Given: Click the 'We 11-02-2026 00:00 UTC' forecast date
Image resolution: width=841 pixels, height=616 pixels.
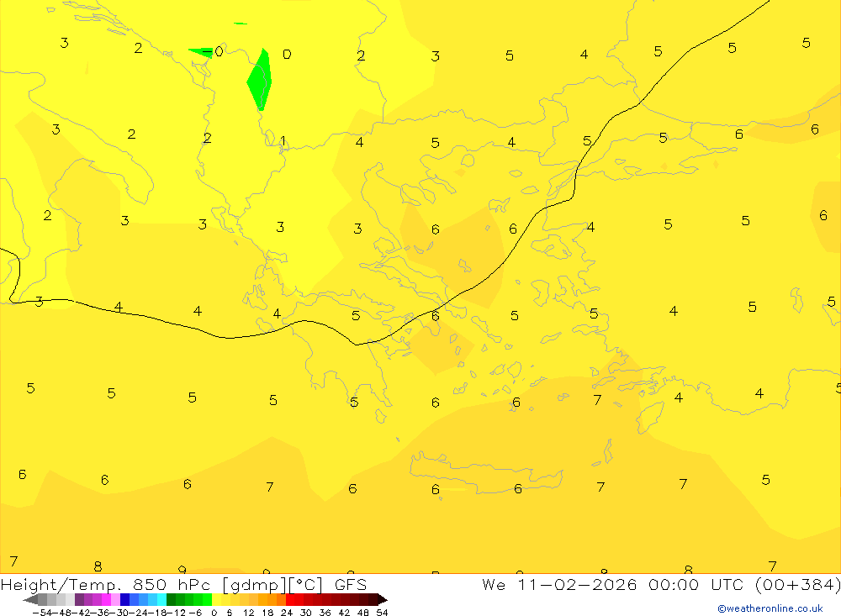Looking at the screenshot, I should click(614, 584).
